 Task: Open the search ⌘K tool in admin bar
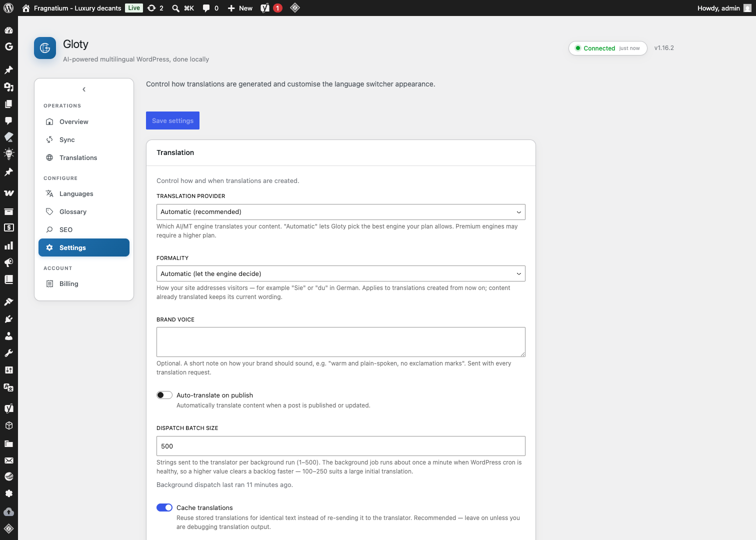pos(183,8)
